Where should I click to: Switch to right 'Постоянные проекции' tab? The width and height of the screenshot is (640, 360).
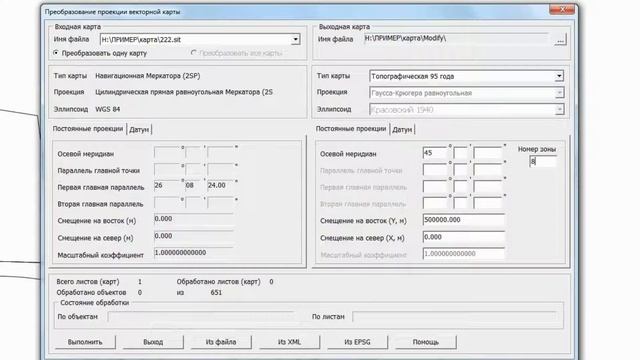[351, 129]
